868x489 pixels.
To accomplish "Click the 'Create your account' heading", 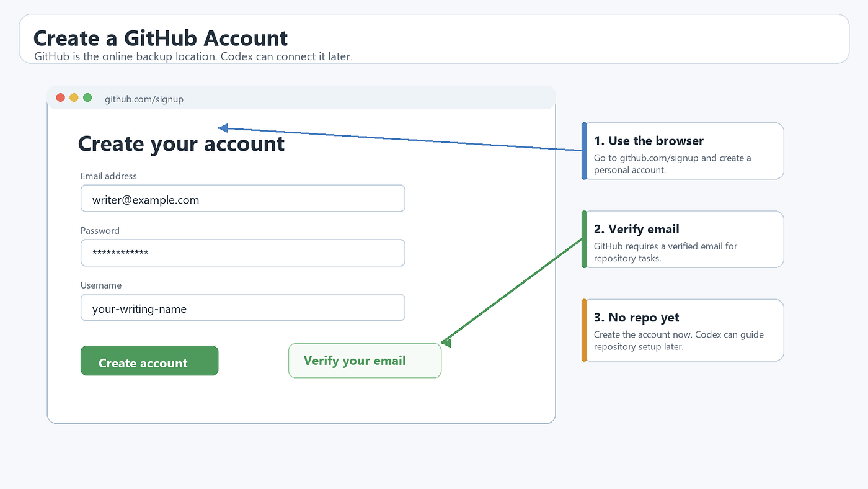I will 181,144.
